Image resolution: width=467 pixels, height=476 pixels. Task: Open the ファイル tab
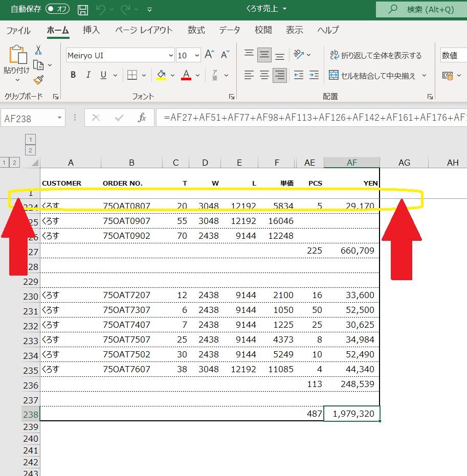coord(18,30)
